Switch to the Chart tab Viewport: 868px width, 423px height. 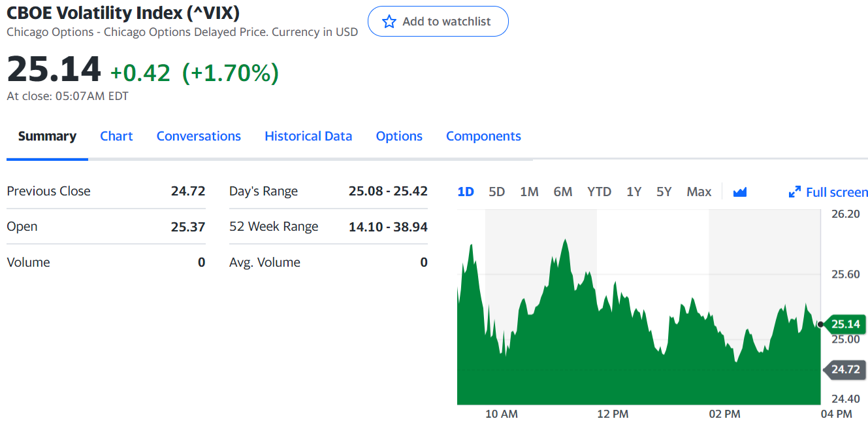tap(116, 136)
